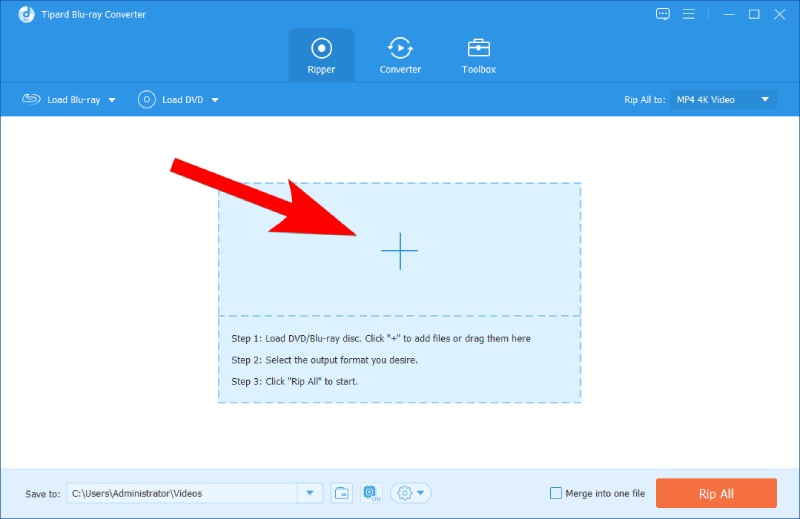The height and width of the screenshot is (519, 800).
Task: Switch to the Converter tab
Action: tap(400, 56)
